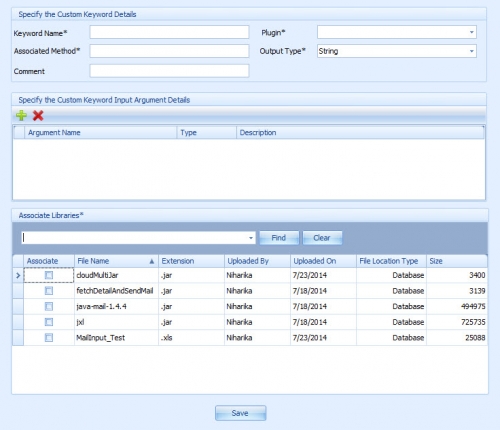The width and height of the screenshot is (500, 430).
Task: Focus the Keyword Name input field
Action: (x=169, y=32)
